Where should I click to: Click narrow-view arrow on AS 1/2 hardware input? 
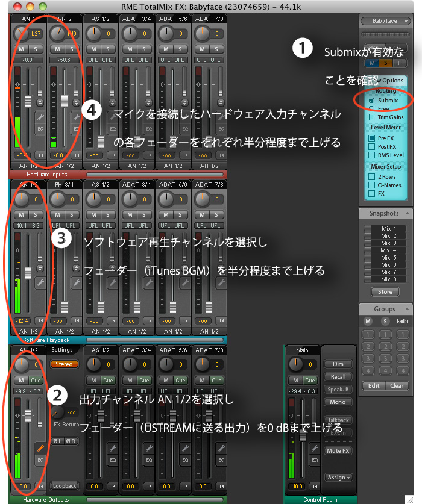(x=113, y=155)
